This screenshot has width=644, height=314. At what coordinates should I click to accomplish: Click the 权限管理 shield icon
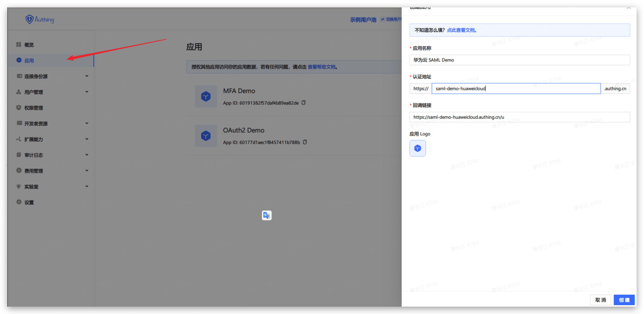19,107
